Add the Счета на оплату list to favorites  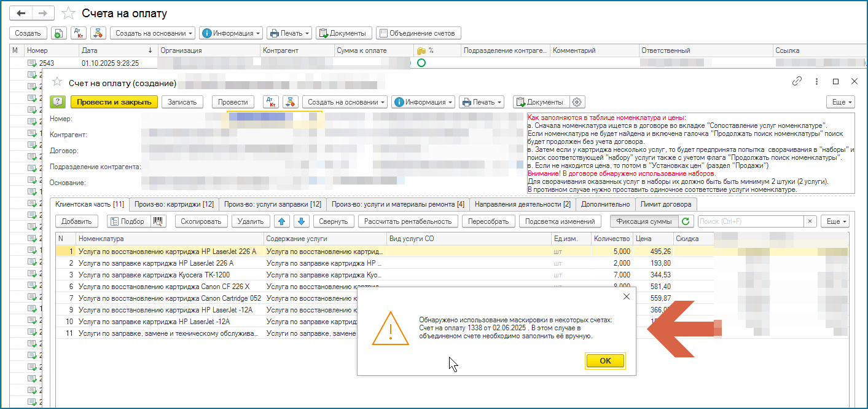tap(69, 14)
